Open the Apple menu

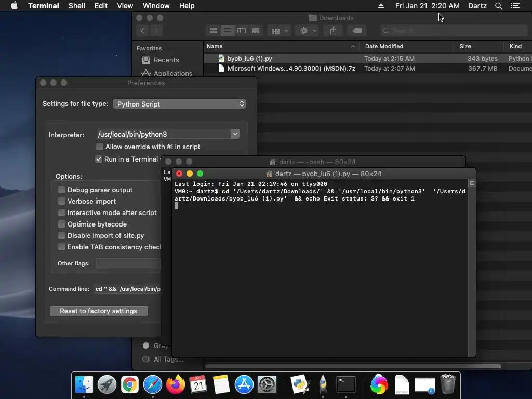pyautogui.click(x=14, y=6)
